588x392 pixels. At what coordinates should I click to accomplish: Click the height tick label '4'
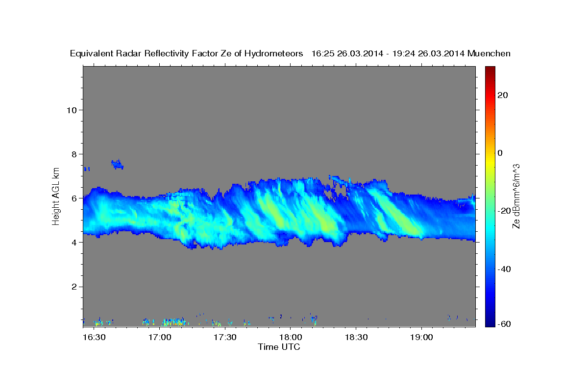pos(73,242)
